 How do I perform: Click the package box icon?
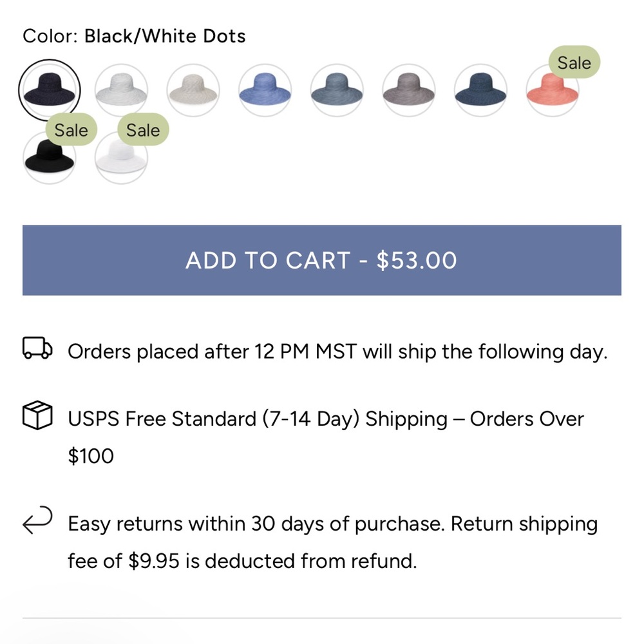point(37,415)
